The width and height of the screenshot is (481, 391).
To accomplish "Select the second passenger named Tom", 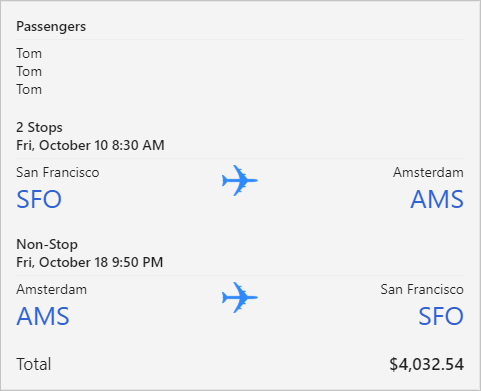I will [x=29, y=72].
